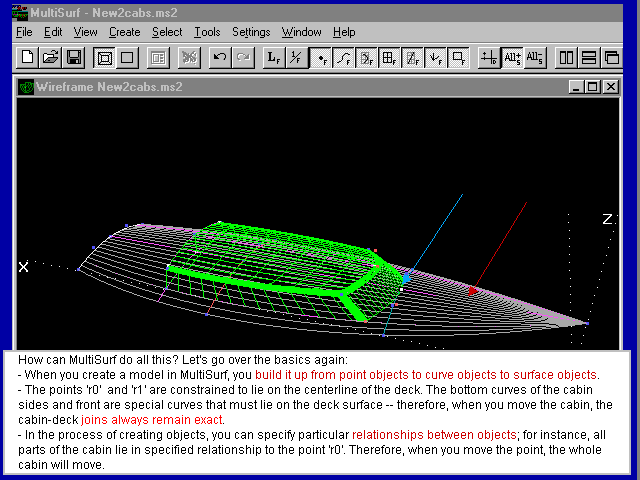The image size is (640, 480).
Task: Click the red 'build it up from point objects' text
Action: 331,375
